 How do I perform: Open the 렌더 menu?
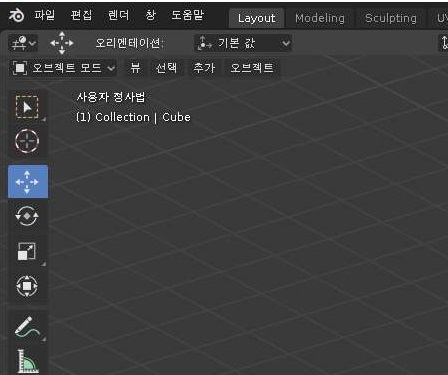tap(118, 15)
